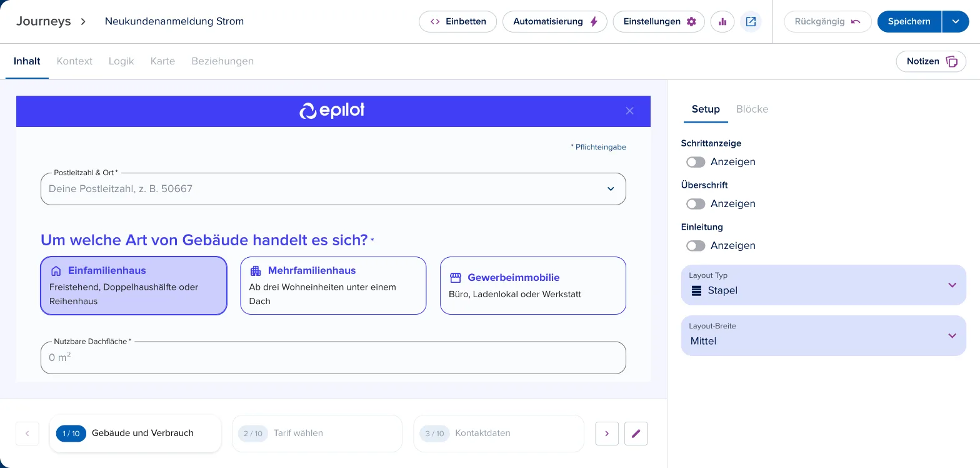Open the analytics bar chart icon
The width and height of the screenshot is (980, 468).
[722, 21]
